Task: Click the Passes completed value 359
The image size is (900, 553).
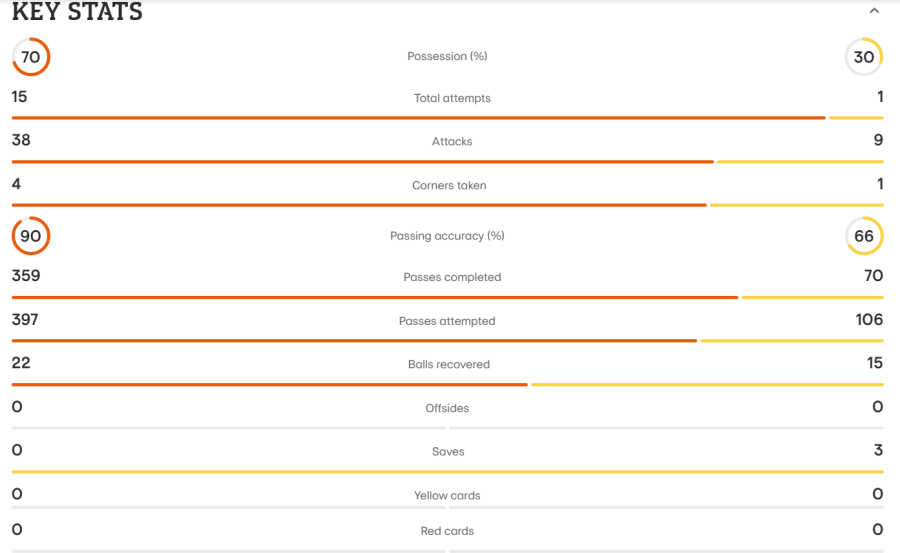Action: [26, 276]
